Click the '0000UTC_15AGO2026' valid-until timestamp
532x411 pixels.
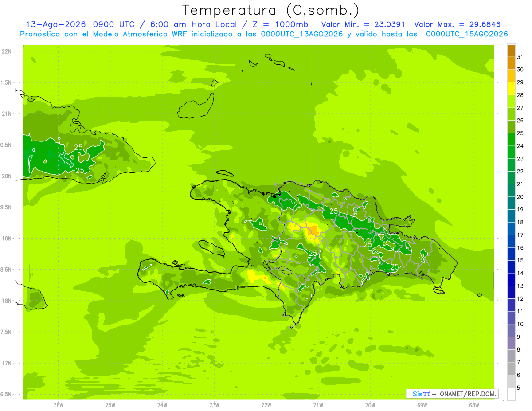pyautogui.click(x=466, y=34)
